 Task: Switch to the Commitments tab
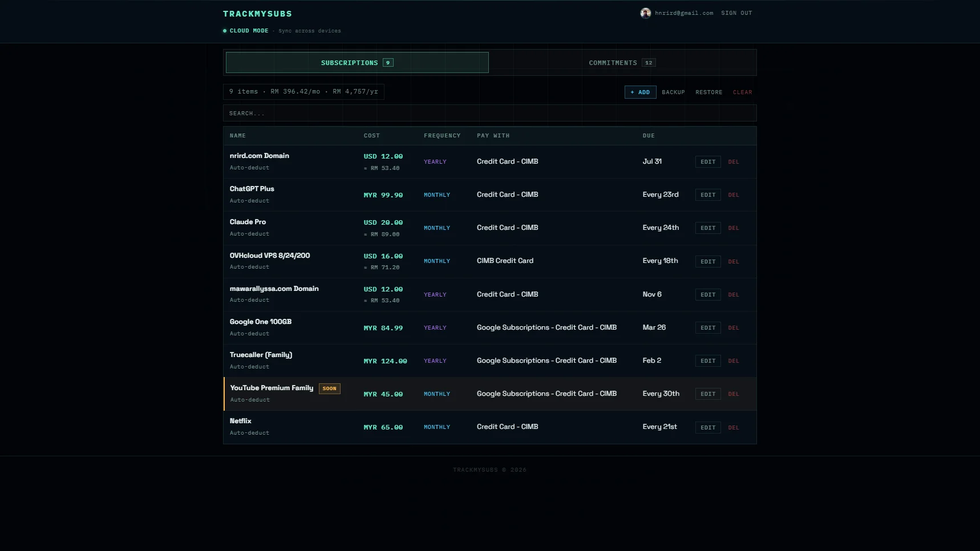(622, 63)
